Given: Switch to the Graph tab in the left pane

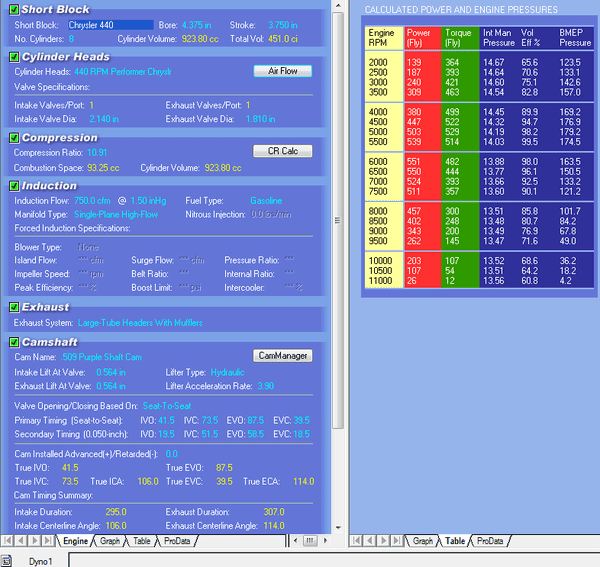Looking at the screenshot, I should (x=109, y=540).
